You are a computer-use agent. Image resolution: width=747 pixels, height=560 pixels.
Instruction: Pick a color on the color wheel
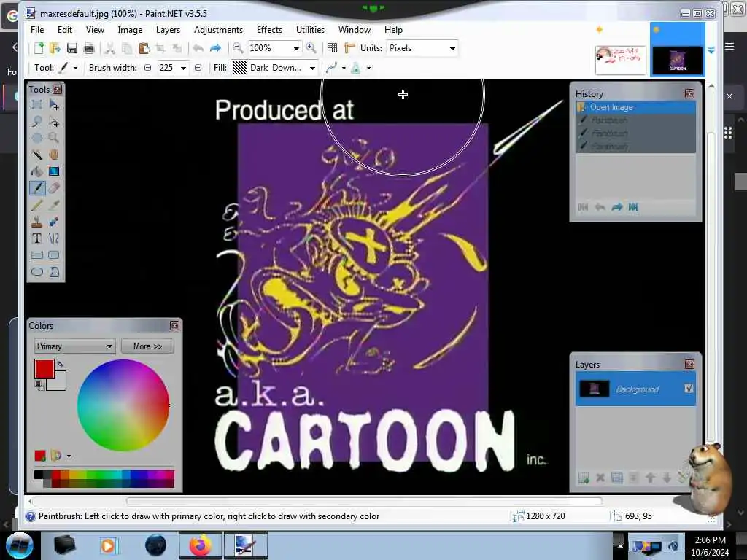pyautogui.click(x=123, y=405)
